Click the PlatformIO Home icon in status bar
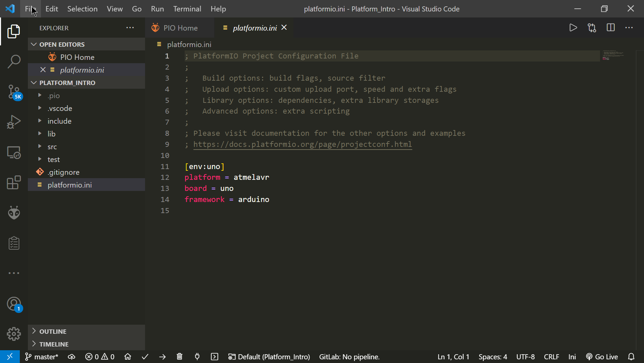The height and width of the screenshot is (363, 644). click(x=128, y=357)
